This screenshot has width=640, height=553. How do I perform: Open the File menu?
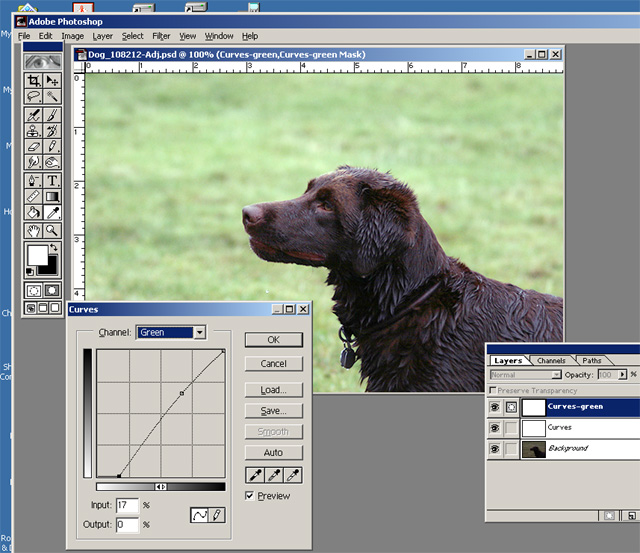(24, 36)
